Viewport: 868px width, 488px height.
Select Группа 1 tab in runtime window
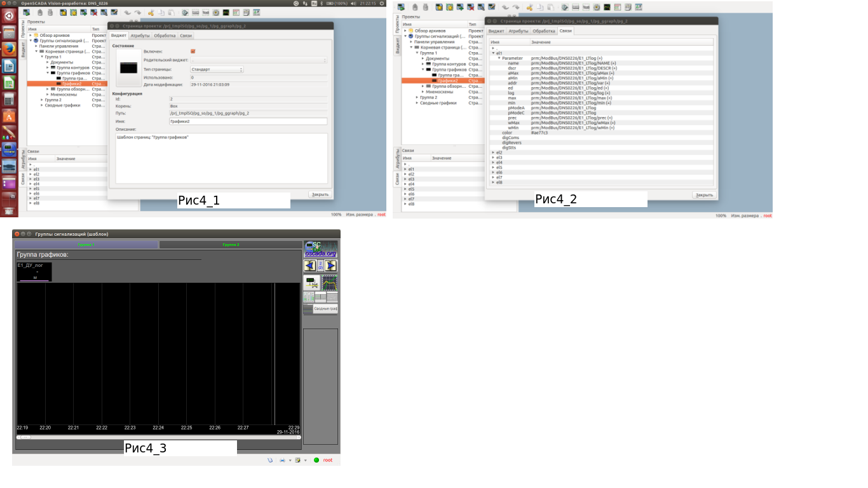tap(86, 245)
